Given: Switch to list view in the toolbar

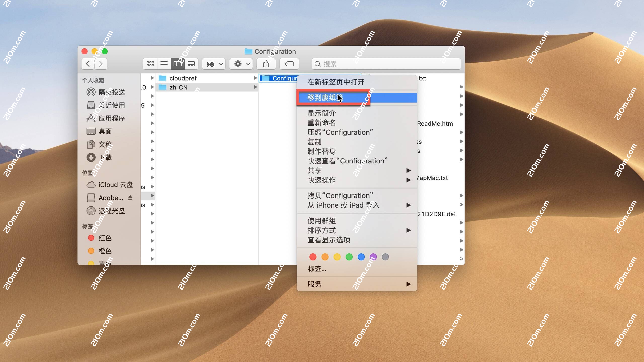Looking at the screenshot, I should click(164, 64).
